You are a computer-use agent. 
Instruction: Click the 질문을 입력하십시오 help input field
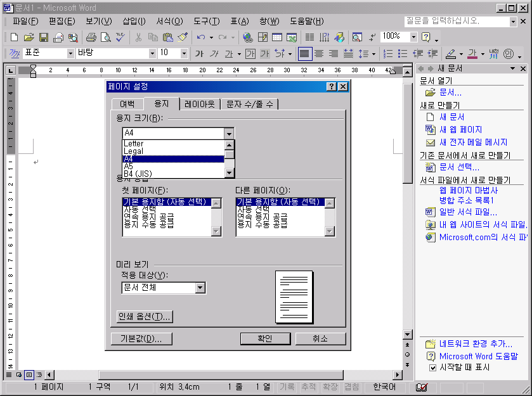tap(457, 22)
